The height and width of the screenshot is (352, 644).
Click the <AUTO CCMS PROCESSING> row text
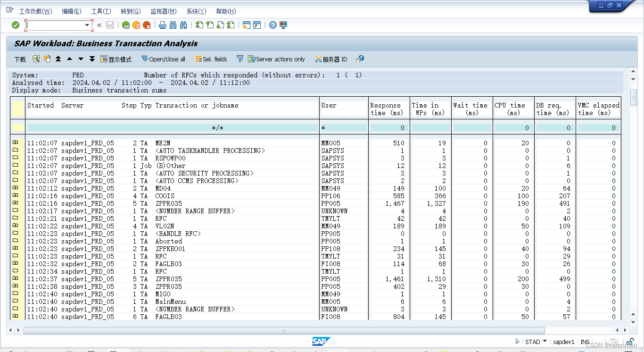click(197, 180)
